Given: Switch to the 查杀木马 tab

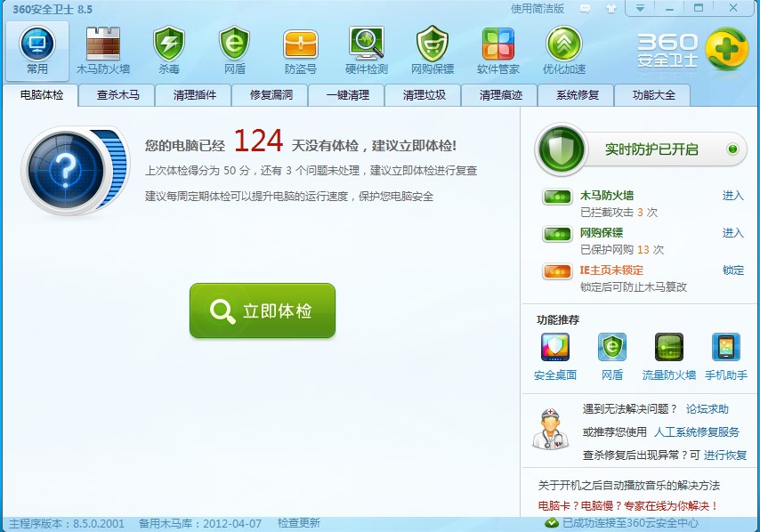Looking at the screenshot, I should 117,95.
